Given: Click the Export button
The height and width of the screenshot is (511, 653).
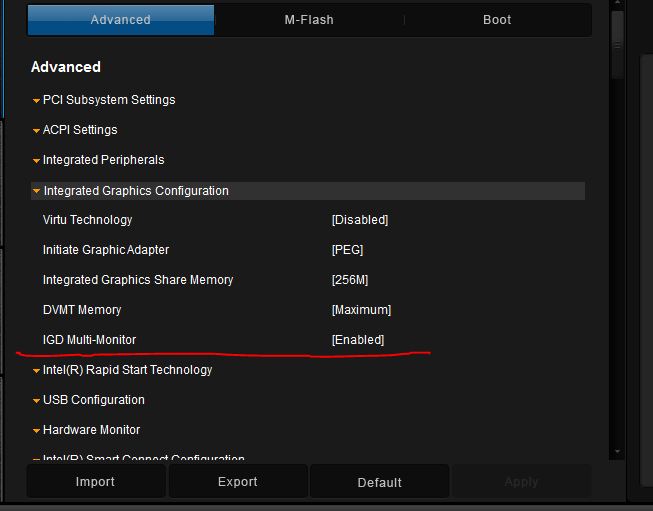Looking at the screenshot, I should coord(237,482).
